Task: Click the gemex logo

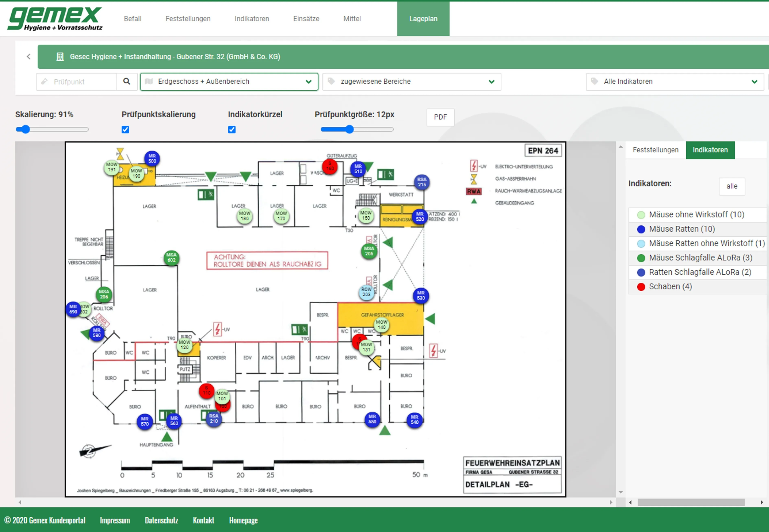Action: [x=55, y=19]
